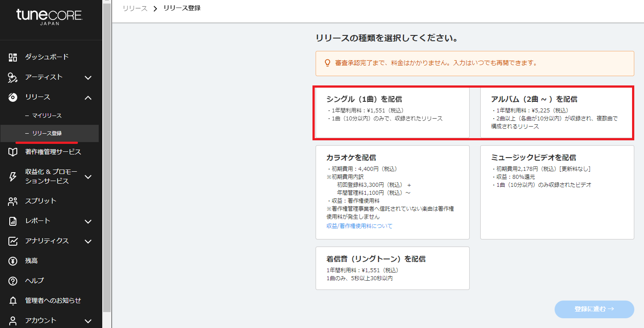Screen dimensions: 644x328
Task: Click the 残高 (Balance) yen icon
Action: coord(12,261)
